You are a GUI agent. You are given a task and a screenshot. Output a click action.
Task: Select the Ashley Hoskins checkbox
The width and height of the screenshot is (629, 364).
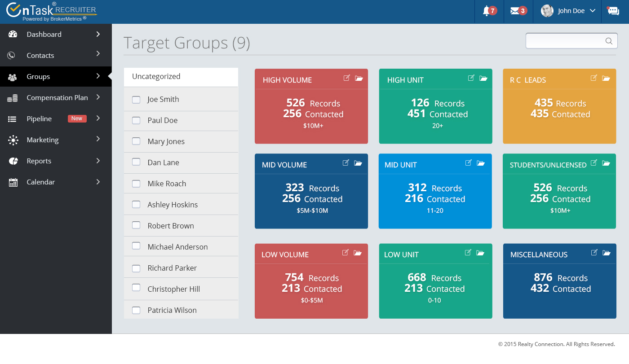click(x=136, y=204)
